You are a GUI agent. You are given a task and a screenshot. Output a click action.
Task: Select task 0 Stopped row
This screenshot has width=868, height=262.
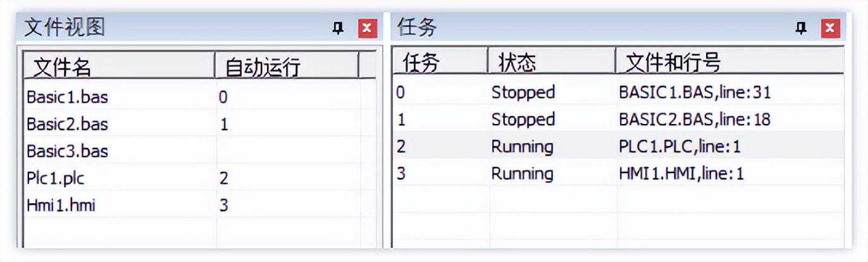point(523,92)
